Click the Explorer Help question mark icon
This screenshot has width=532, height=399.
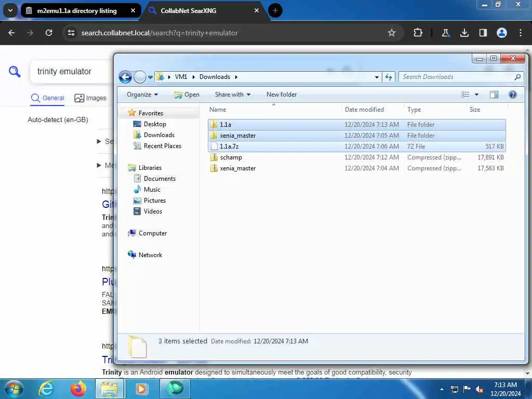pyautogui.click(x=513, y=95)
